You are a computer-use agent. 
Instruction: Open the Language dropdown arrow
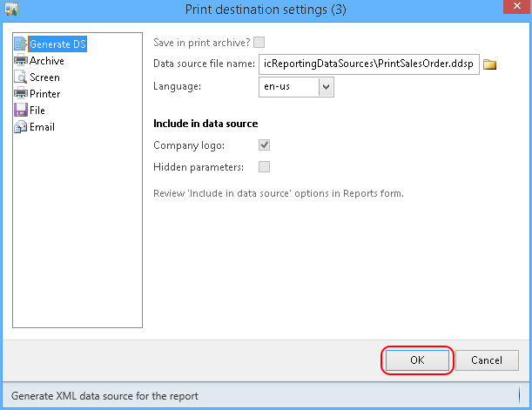point(326,87)
